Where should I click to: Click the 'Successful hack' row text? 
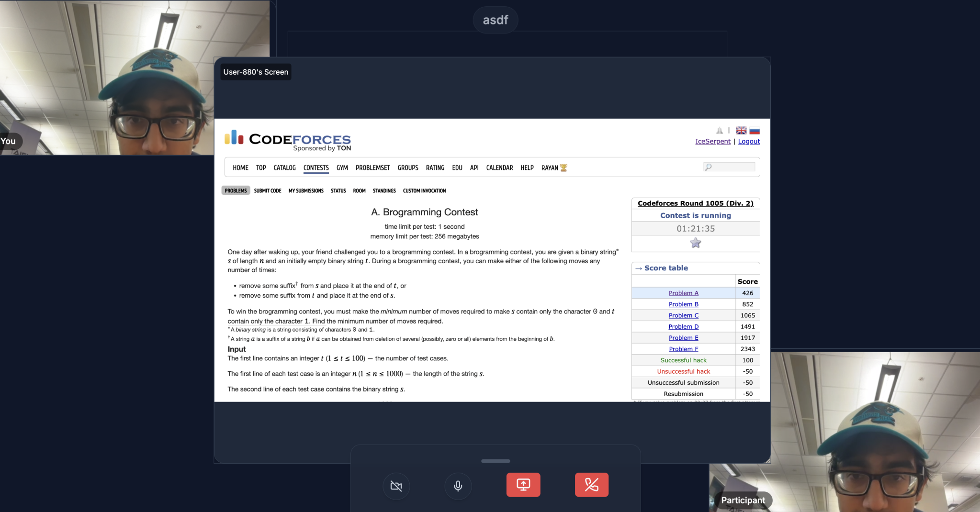coord(684,360)
